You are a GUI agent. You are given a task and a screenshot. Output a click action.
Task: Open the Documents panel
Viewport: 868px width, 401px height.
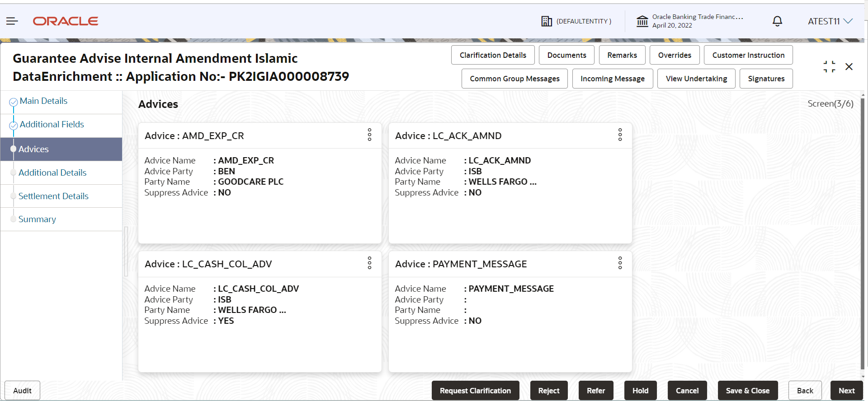point(566,55)
